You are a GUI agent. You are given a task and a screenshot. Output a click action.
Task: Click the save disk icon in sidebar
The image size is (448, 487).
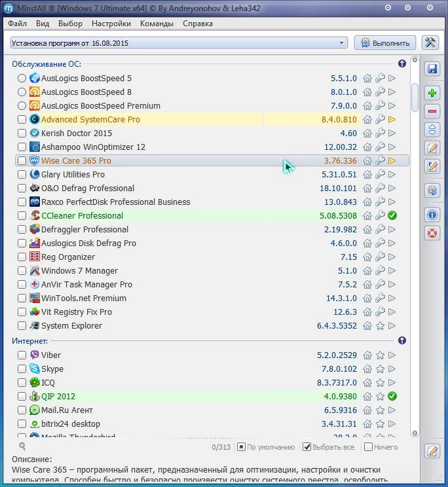[432, 69]
